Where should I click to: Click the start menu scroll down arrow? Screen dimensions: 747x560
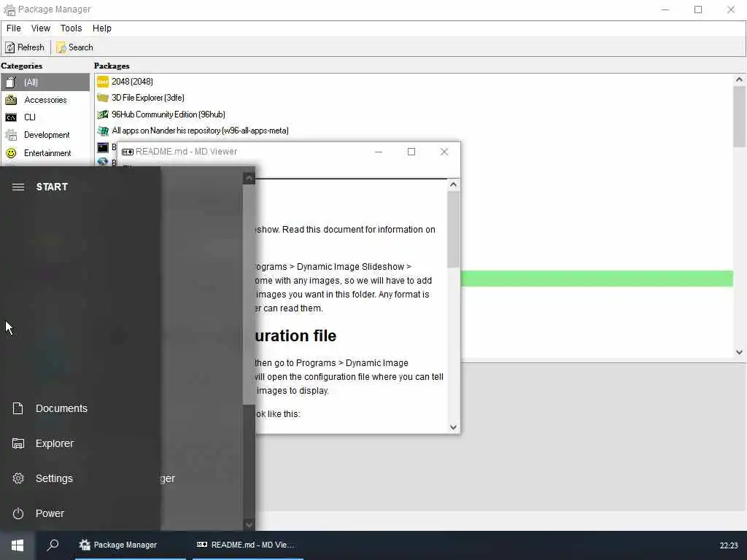coord(249,524)
